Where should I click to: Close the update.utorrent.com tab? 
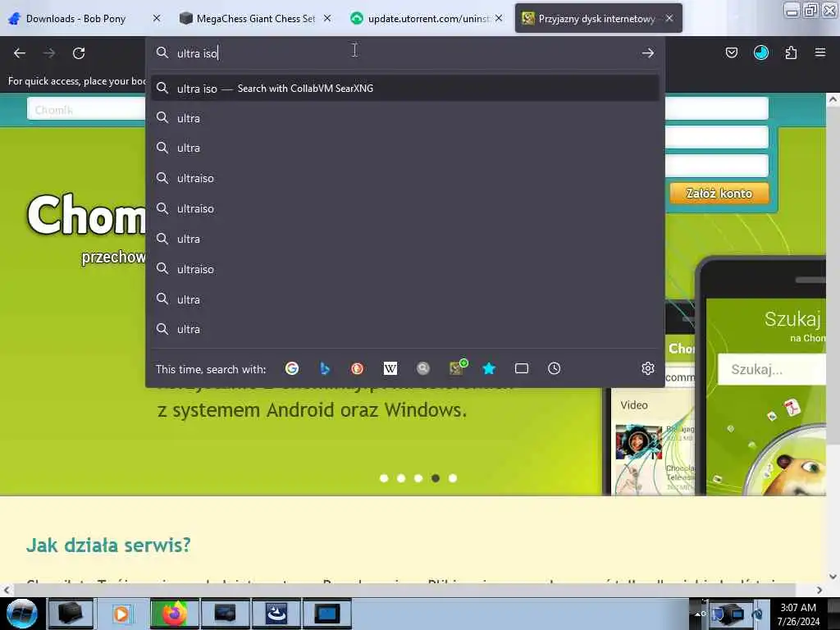click(499, 18)
